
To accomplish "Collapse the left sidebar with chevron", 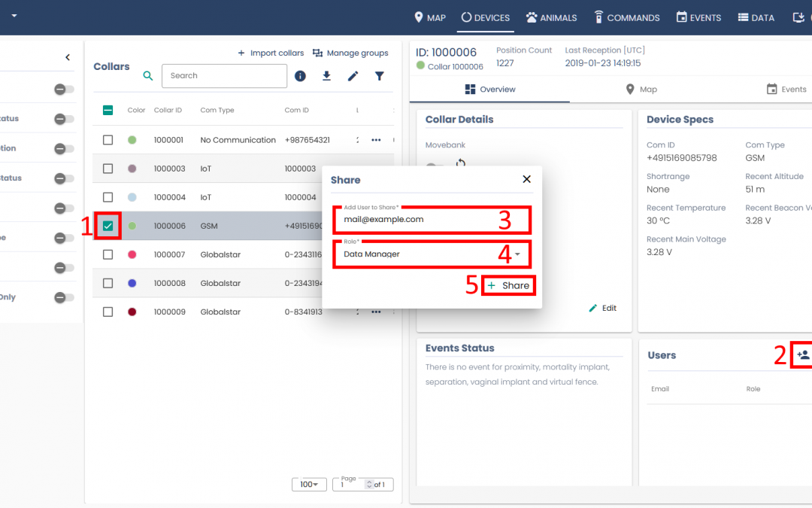I will pyautogui.click(x=68, y=57).
